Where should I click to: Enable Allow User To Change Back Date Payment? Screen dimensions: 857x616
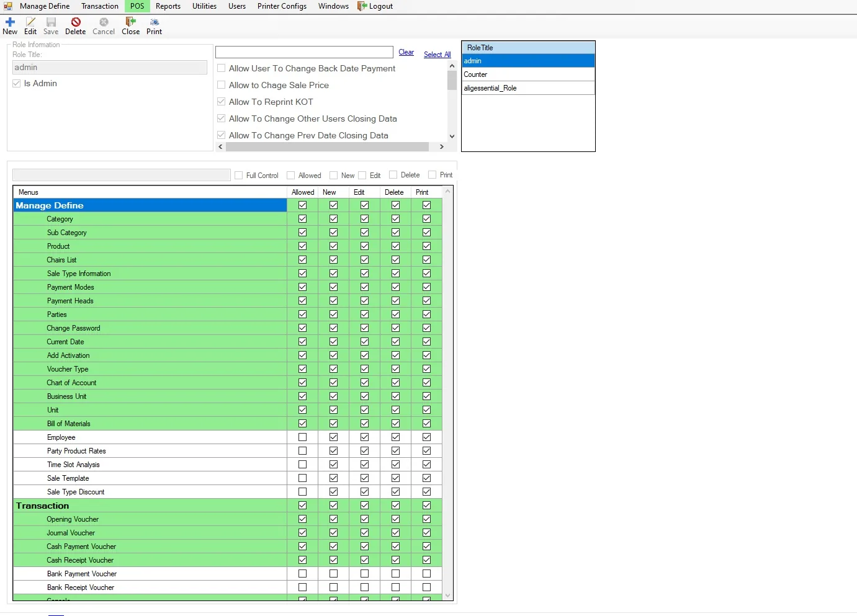click(222, 68)
